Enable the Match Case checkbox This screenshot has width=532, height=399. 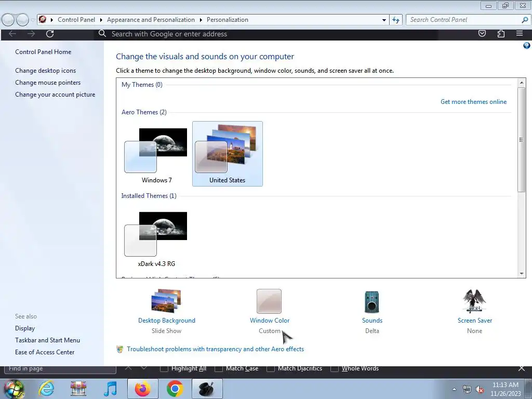219,368
